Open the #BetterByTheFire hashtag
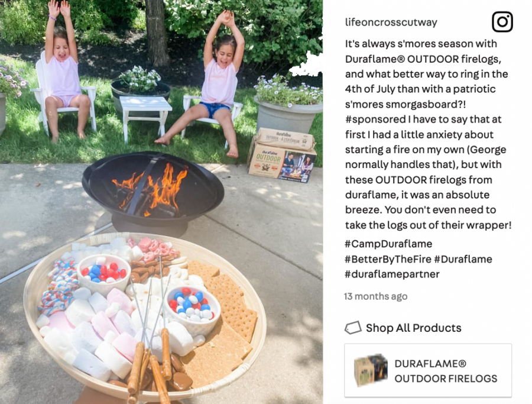Viewport: 532px width, 404px height. (388, 259)
